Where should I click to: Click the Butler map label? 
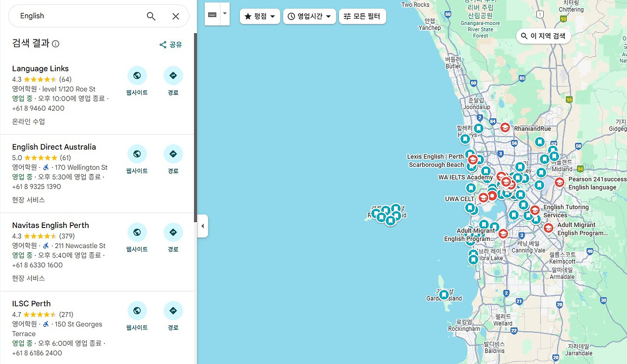[x=453, y=66]
